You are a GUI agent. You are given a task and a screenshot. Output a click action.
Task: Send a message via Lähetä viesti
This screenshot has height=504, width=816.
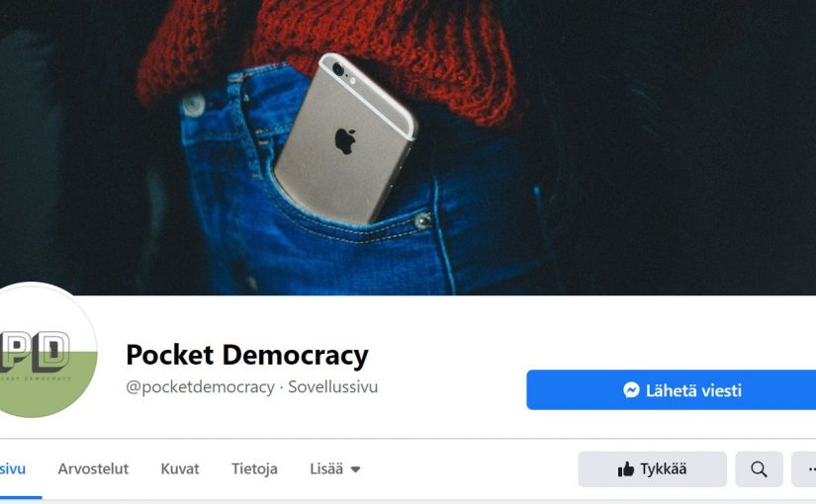click(x=672, y=390)
